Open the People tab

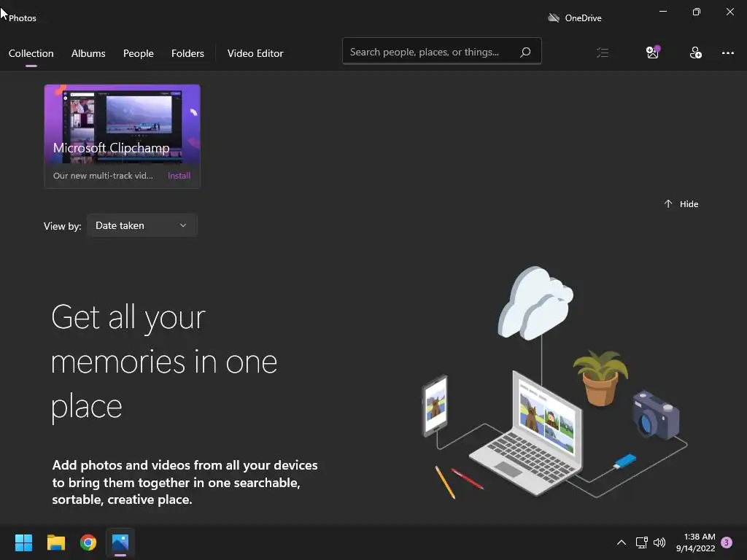(138, 53)
